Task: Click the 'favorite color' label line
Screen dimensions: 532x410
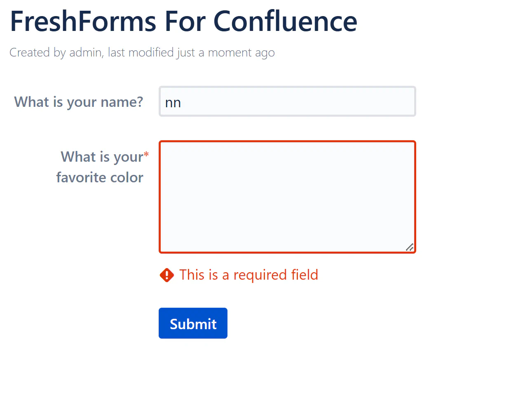Action: click(100, 177)
